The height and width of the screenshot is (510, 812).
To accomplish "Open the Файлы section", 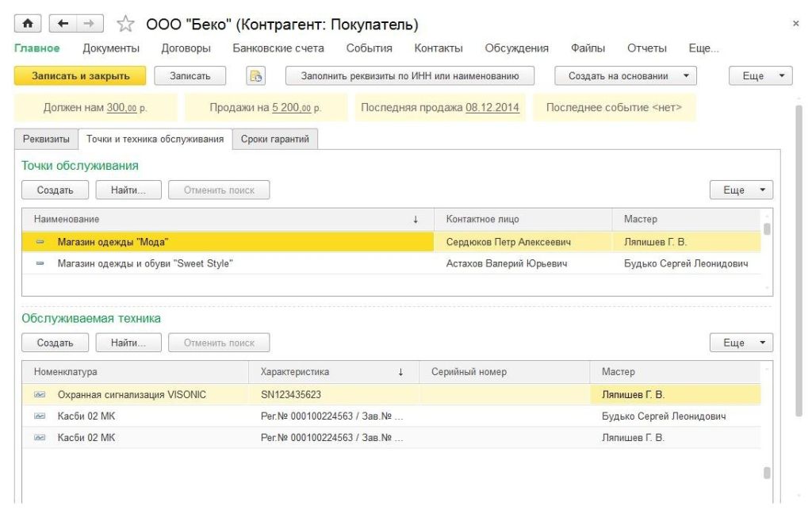I will tap(588, 48).
